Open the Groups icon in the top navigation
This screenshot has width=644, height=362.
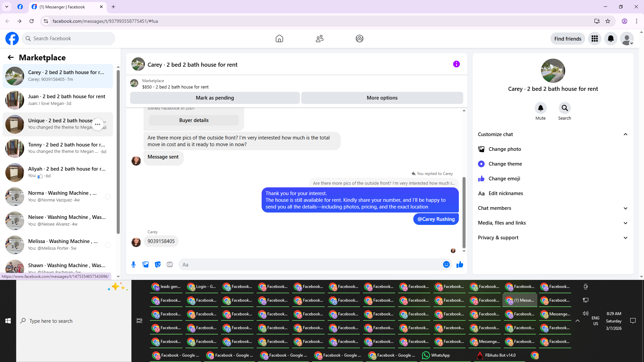360,39
